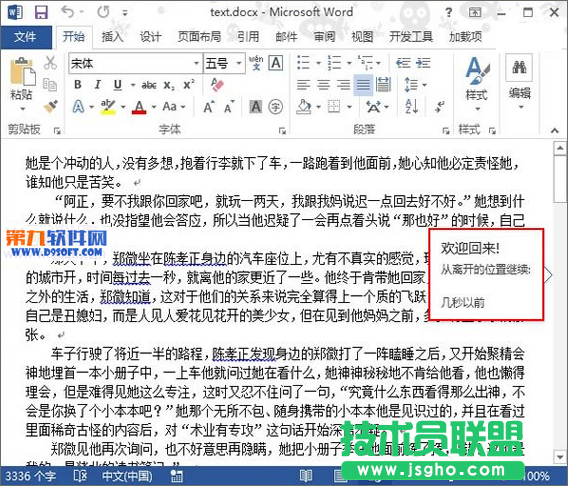Toggle Bold formatting
The image size is (568, 486).
click(78, 85)
